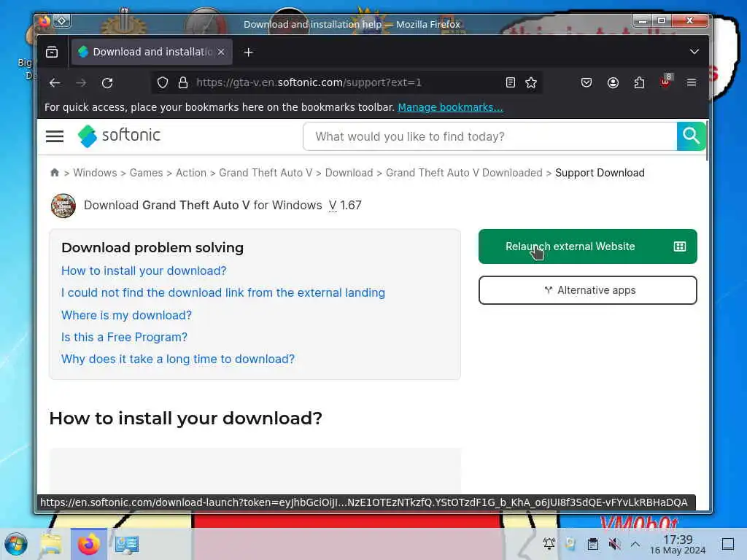Viewport: 747px width, 560px height.
Task: Toggle reader view in the address bar
Action: tap(510, 83)
